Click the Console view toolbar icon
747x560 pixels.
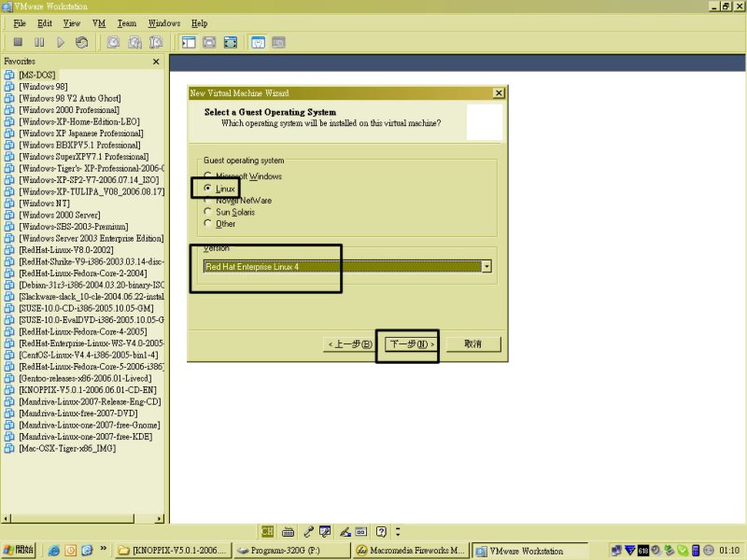tap(278, 42)
